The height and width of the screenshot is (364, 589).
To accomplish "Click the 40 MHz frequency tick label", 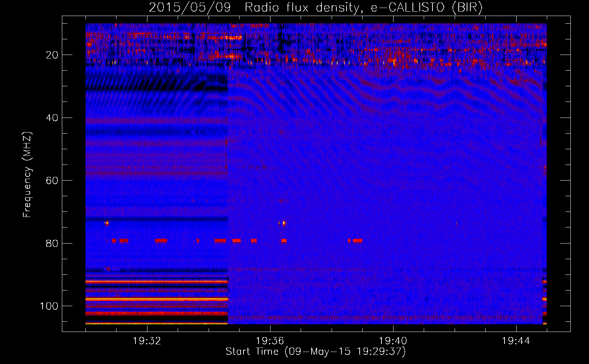I will coord(52,118).
